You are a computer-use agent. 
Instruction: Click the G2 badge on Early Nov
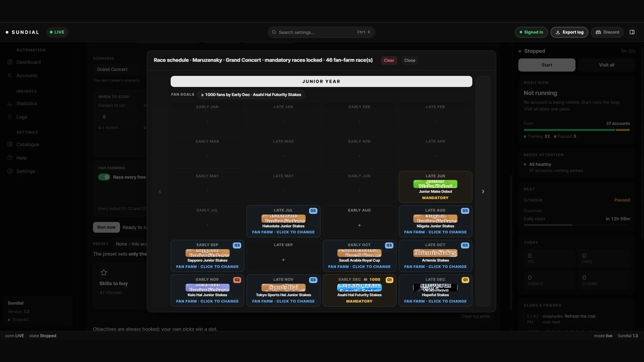coord(237,280)
